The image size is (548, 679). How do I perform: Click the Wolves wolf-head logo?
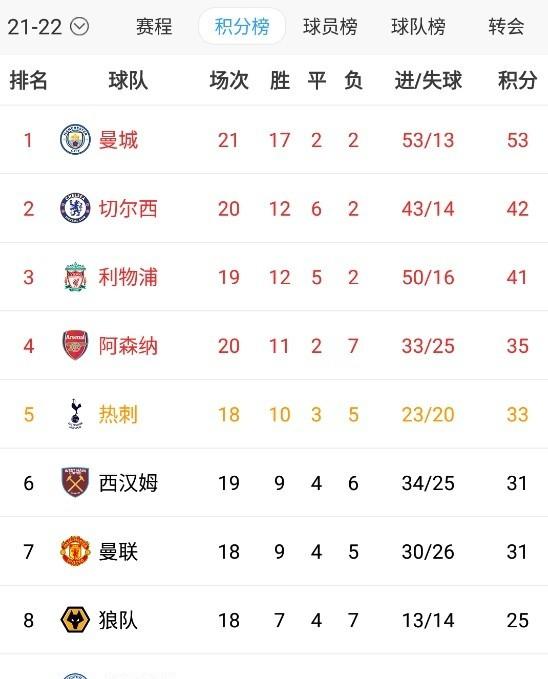click(x=75, y=620)
